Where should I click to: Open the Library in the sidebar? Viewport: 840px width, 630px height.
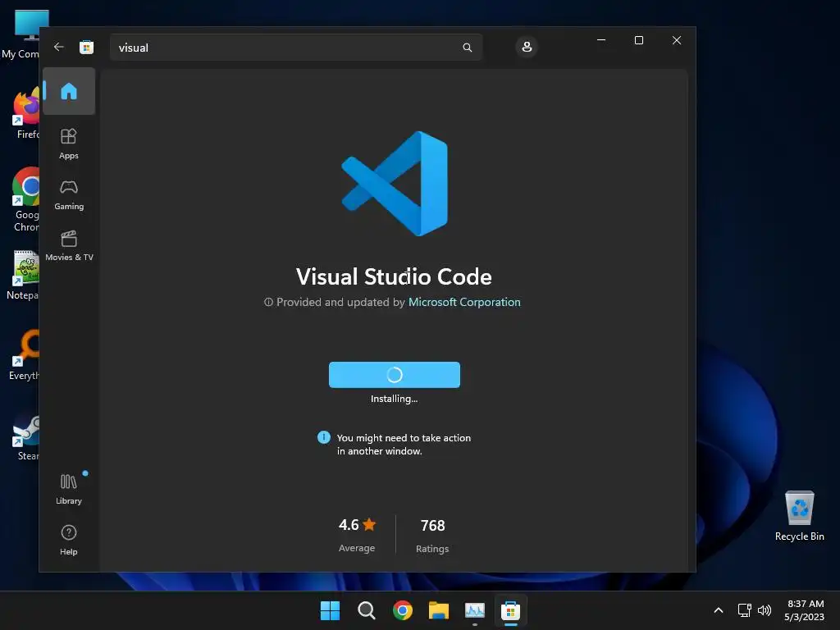click(x=69, y=489)
